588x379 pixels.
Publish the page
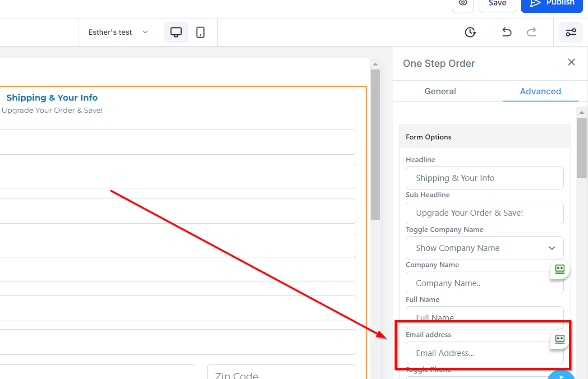(551, 4)
